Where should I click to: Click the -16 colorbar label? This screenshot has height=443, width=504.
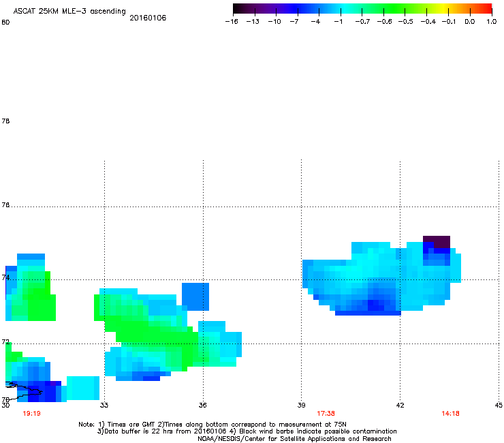pyautogui.click(x=232, y=22)
